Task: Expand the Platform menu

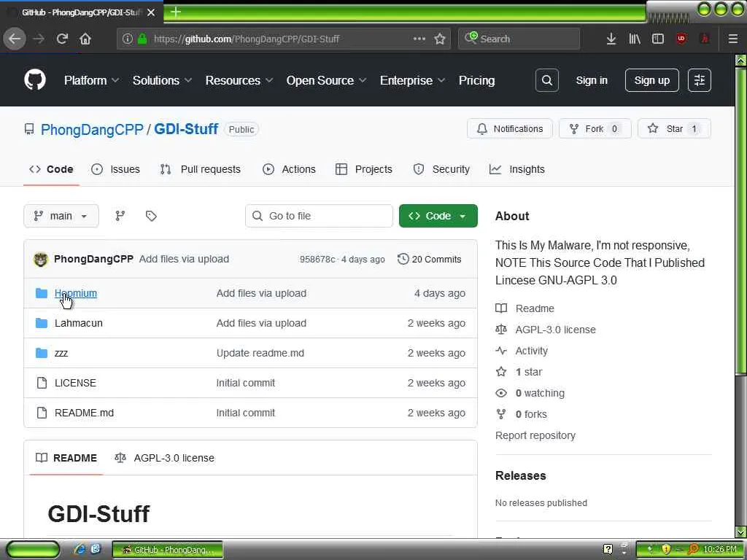Action: coord(91,80)
